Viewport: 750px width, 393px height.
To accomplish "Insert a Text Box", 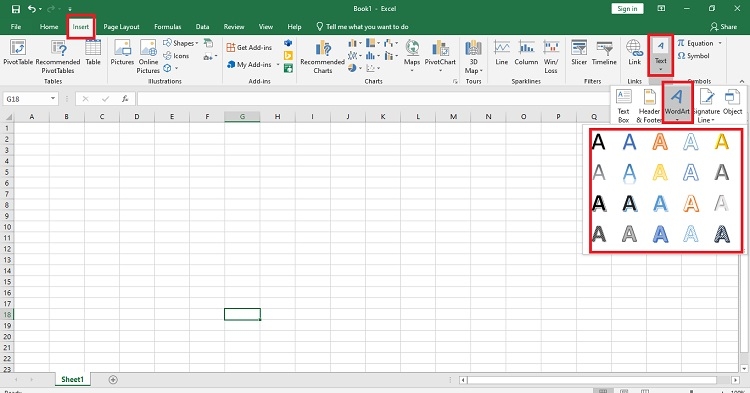I will (623, 106).
